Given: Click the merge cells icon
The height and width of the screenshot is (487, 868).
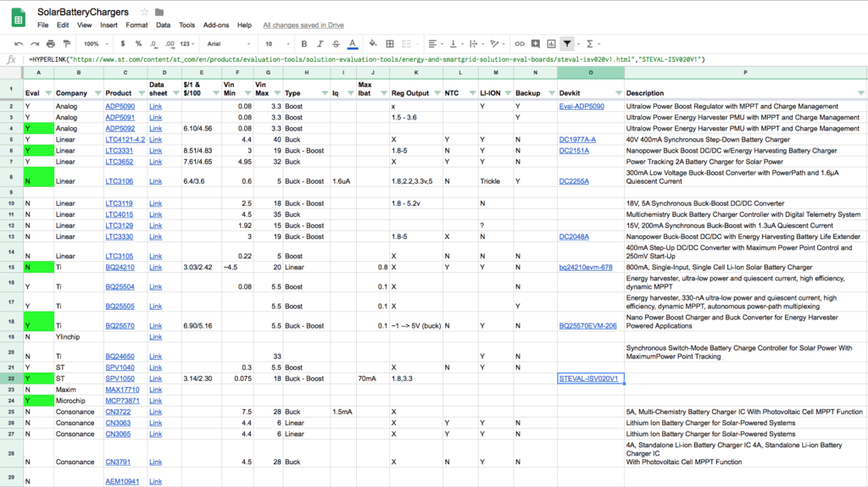Looking at the screenshot, I should (406, 44).
